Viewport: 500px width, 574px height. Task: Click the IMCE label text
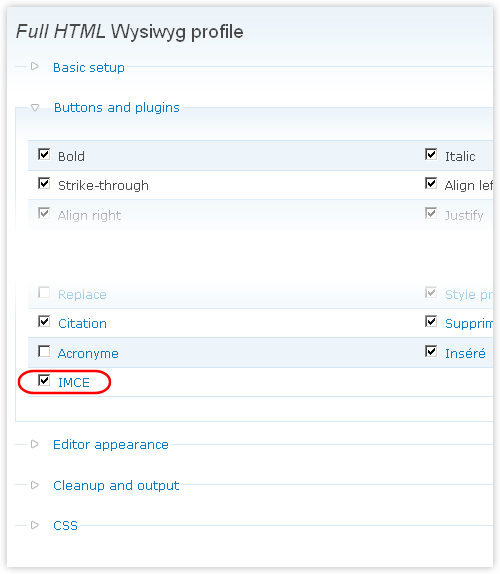point(74,383)
